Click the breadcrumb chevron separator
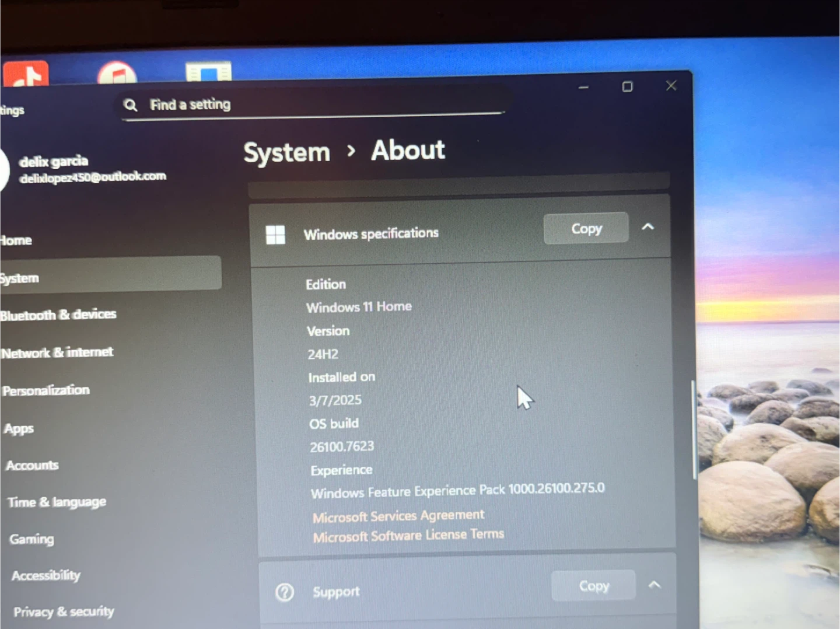Image resolution: width=840 pixels, height=629 pixels. click(351, 151)
